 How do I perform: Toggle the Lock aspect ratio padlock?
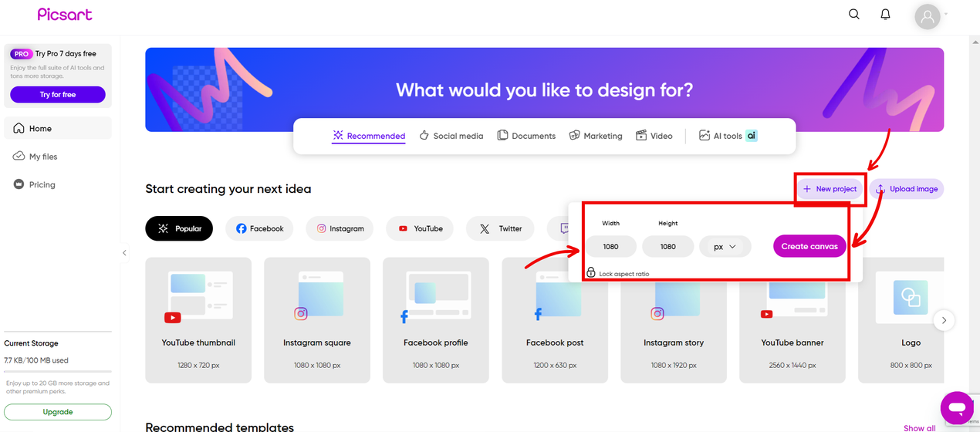591,272
